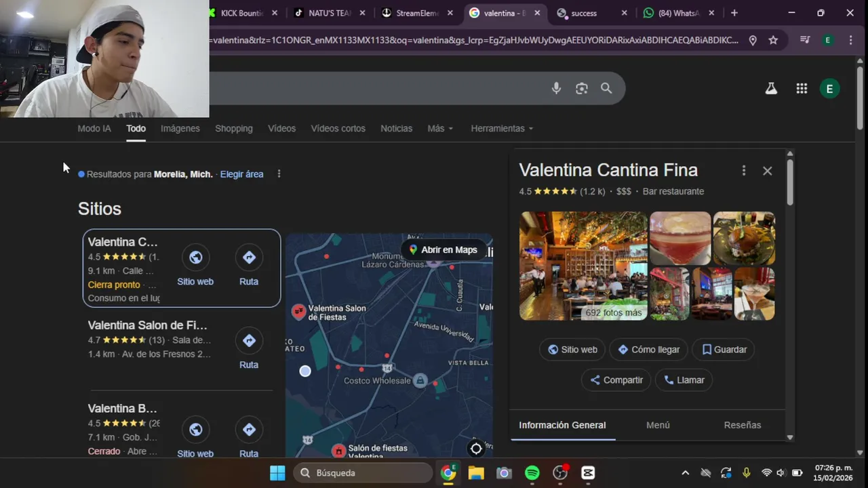Click the place panel vertical scrollbar
The height and width of the screenshot is (488, 868).
click(789, 182)
